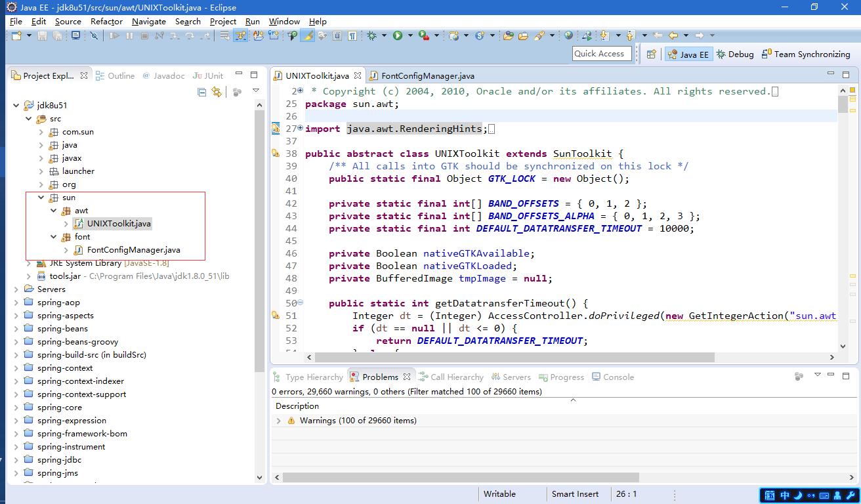The image size is (861, 504).
Task: Click the Open Type icon
Action: [509, 35]
